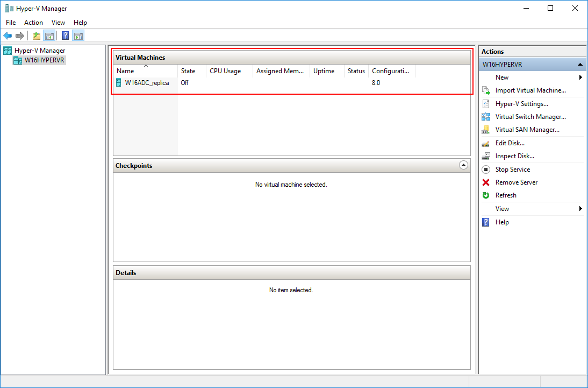Click the Help icon in the Actions pane
Image resolution: width=588 pixels, height=388 pixels.
coord(486,222)
